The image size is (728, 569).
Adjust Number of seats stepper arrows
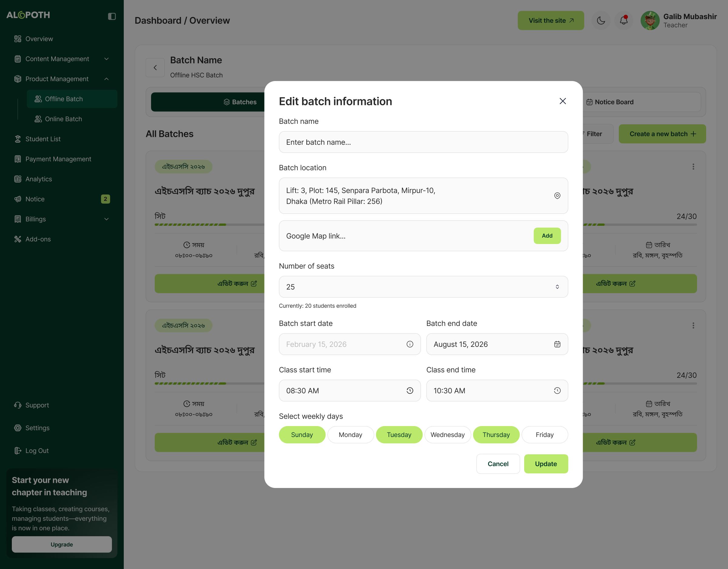click(557, 287)
